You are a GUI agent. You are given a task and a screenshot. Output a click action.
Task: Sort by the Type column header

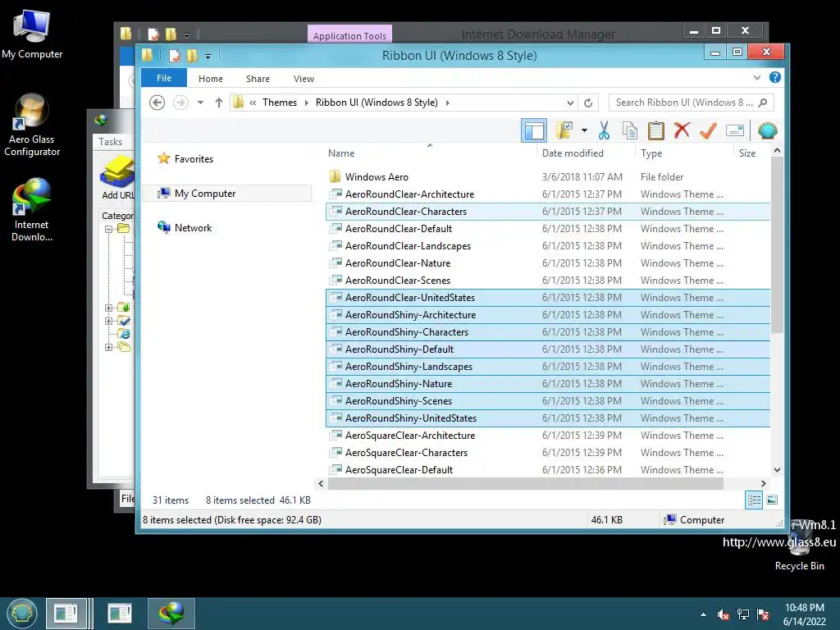tap(651, 153)
